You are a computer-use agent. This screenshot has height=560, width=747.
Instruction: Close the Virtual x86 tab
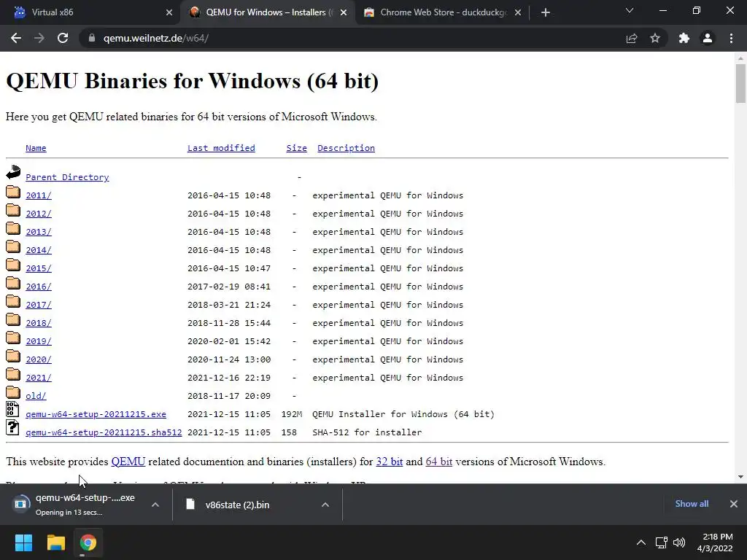(x=169, y=12)
